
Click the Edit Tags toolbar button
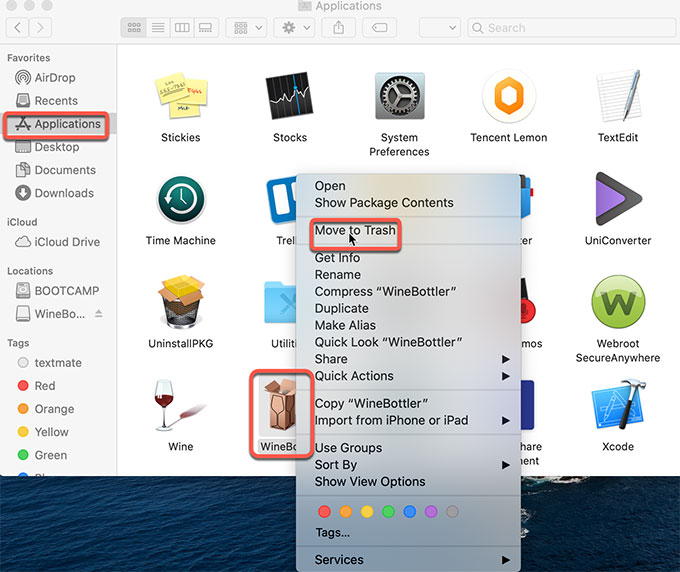point(379,28)
